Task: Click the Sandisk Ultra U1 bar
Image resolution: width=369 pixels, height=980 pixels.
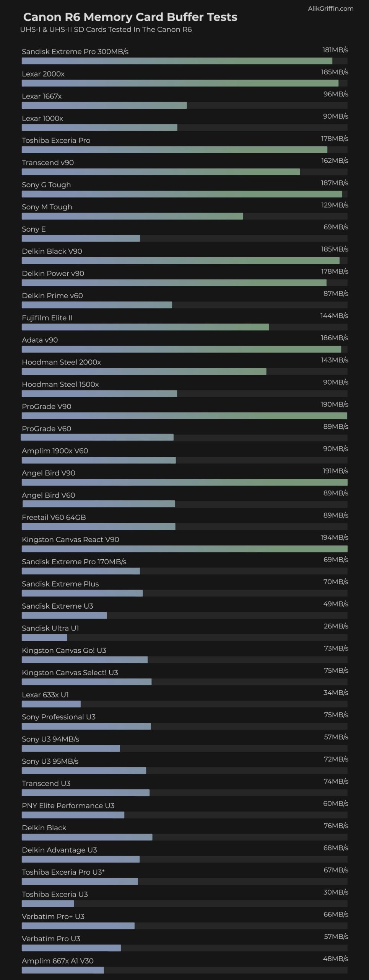Action: (x=44, y=638)
